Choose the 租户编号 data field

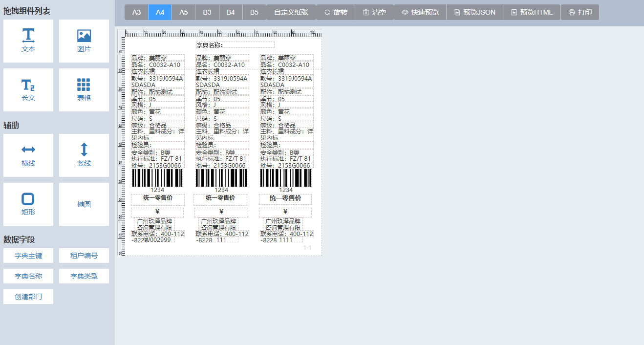coord(84,256)
